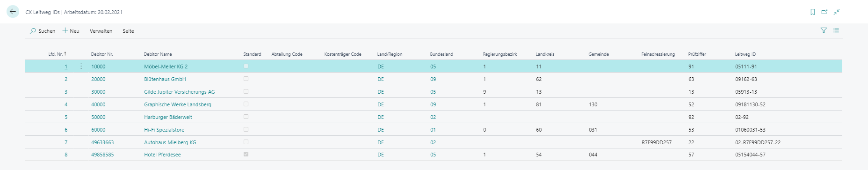Select Landkreis 62 cell
Viewport: 868px width, 170px height.
539,79
